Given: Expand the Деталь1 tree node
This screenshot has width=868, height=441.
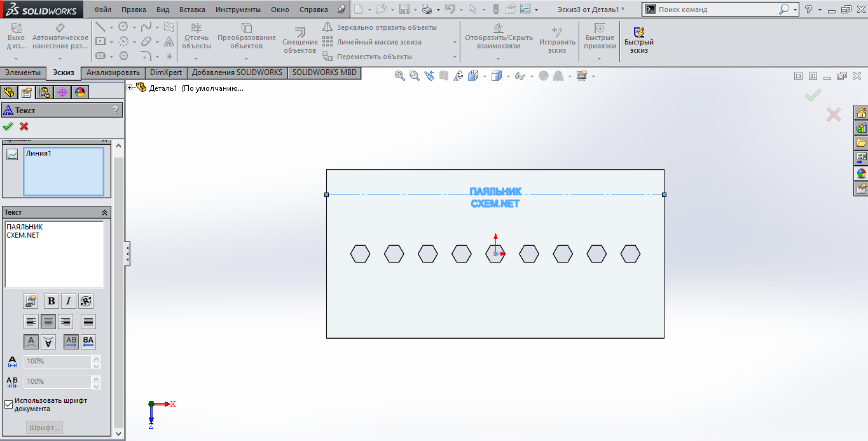Looking at the screenshot, I should 130,88.
